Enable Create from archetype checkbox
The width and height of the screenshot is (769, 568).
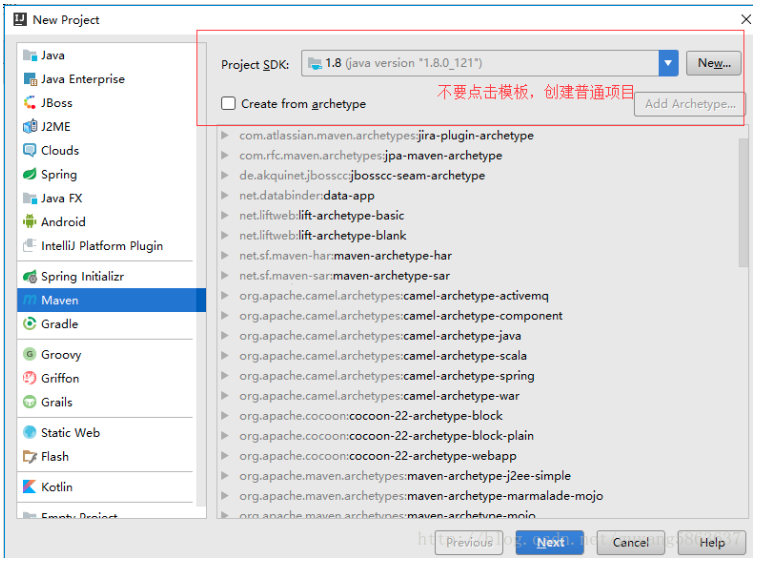228,103
